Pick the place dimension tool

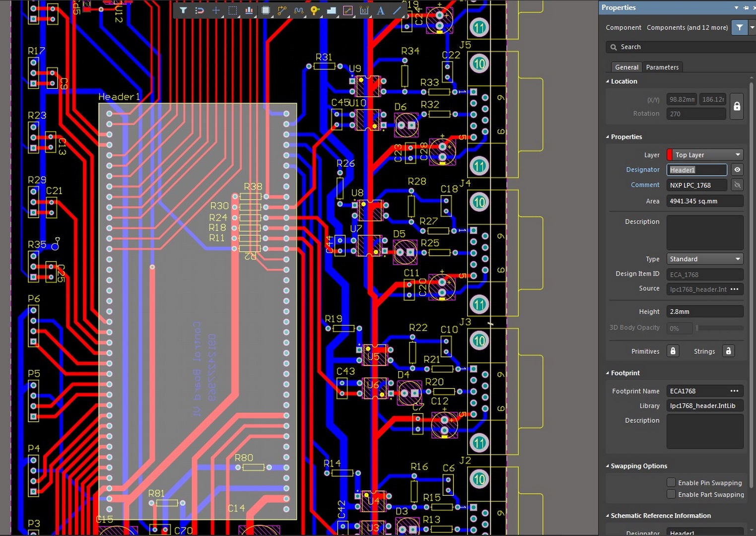click(364, 10)
